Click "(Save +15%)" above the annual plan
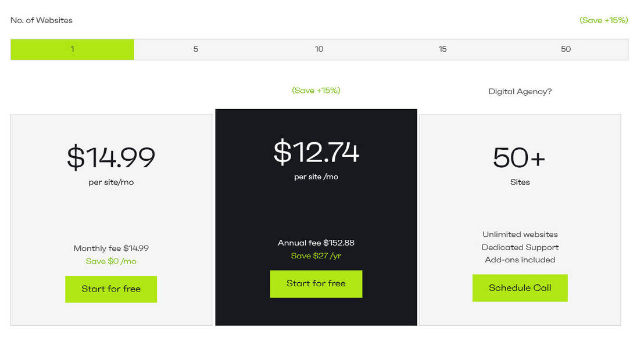This screenshot has width=644, height=342. (316, 91)
